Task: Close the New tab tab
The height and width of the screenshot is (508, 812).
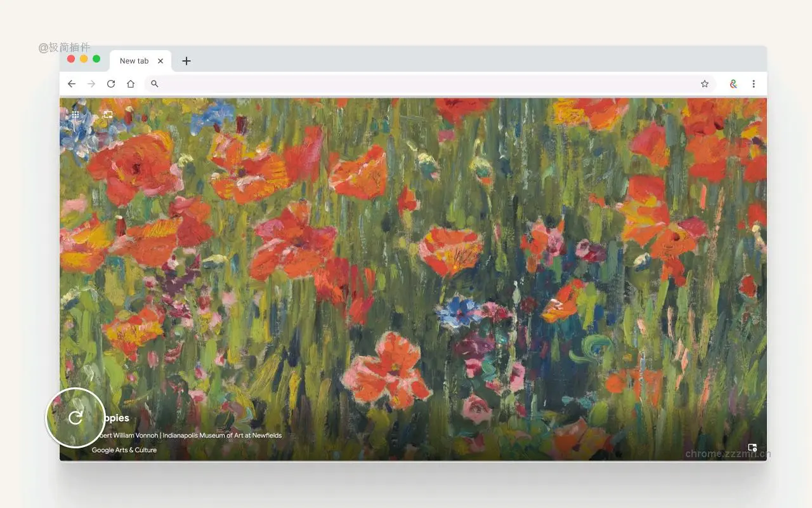Action: (x=160, y=60)
